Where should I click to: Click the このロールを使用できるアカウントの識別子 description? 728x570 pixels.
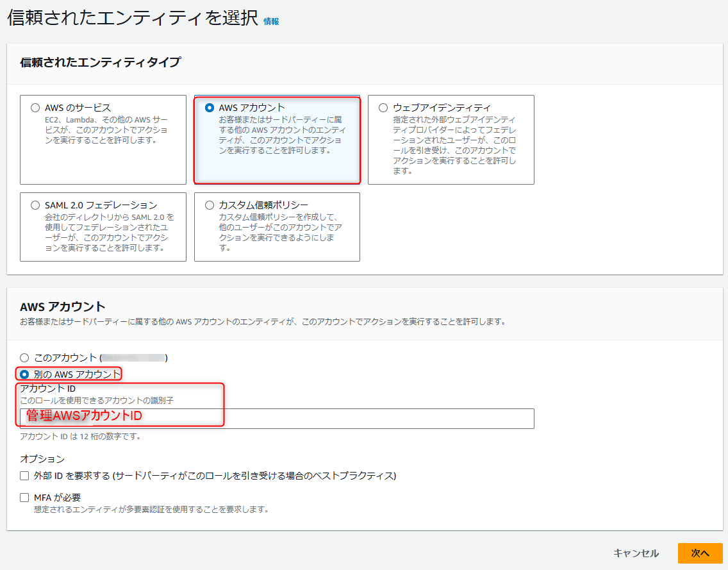(x=97, y=401)
